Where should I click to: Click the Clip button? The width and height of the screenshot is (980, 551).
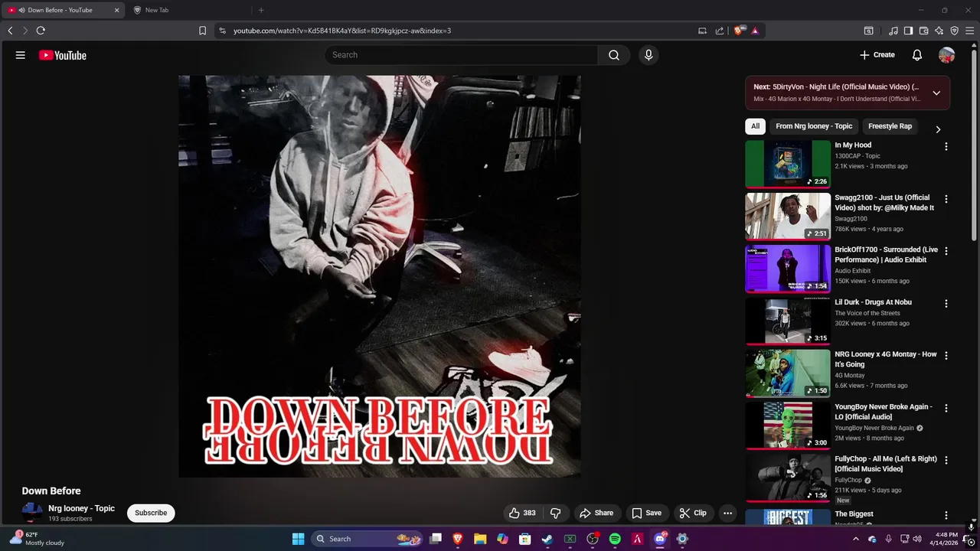click(693, 513)
